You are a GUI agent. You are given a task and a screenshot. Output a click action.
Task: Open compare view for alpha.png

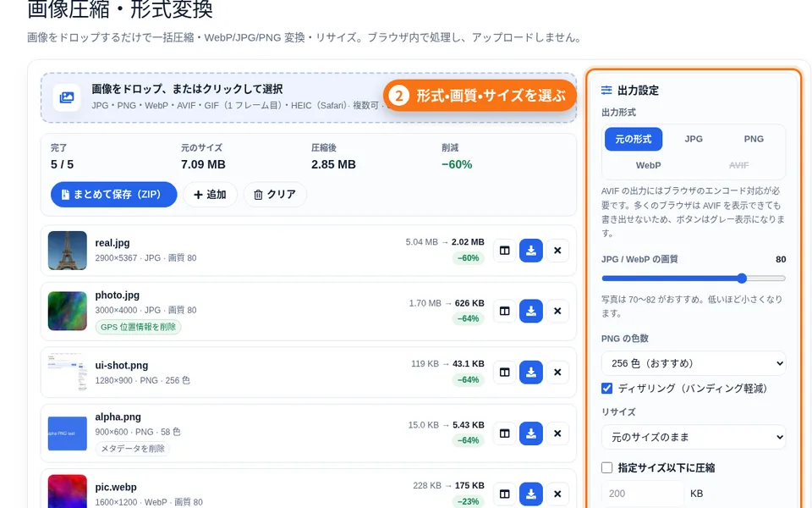coord(504,433)
